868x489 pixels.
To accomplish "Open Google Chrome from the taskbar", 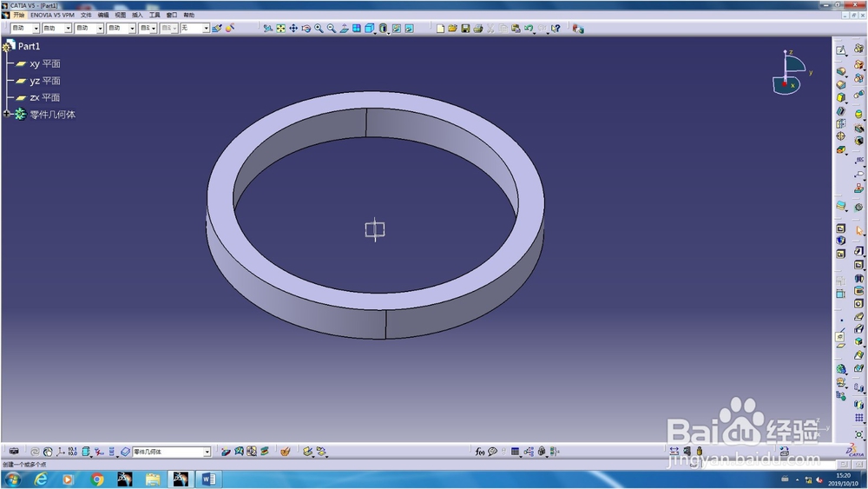I will coord(97,479).
